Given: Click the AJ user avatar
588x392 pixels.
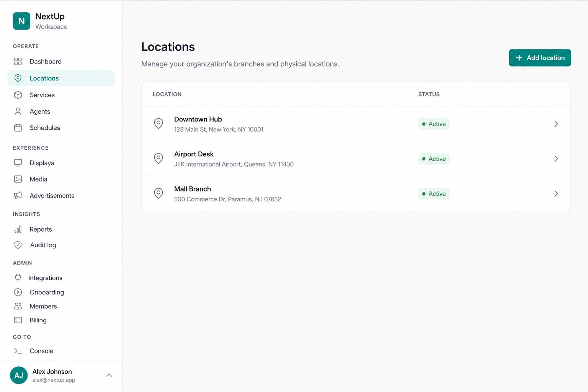Looking at the screenshot, I should pyautogui.click(x=19, y=375).
